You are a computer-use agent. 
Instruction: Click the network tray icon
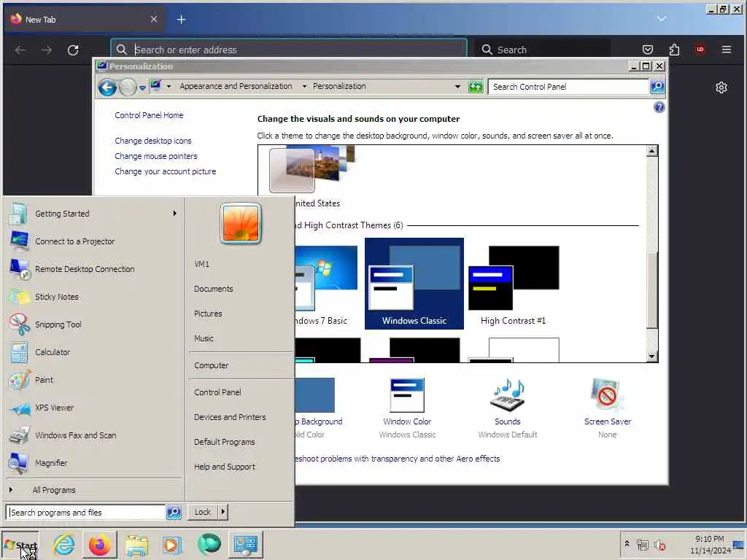coord(643,545)
